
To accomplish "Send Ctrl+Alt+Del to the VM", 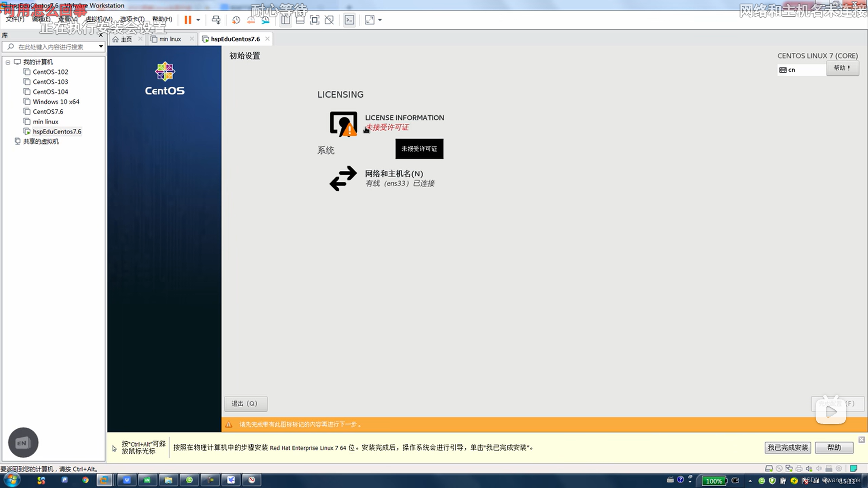I will tap(216, 20).
